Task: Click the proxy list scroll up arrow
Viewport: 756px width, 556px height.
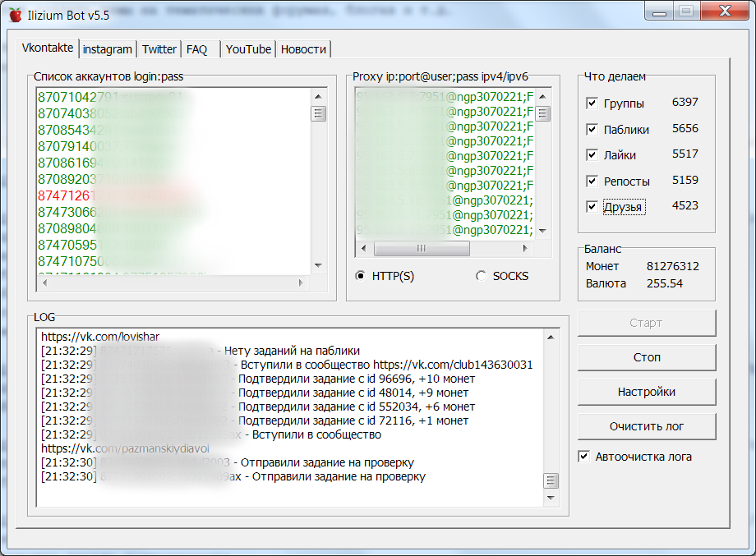Action: pos(543,97)
